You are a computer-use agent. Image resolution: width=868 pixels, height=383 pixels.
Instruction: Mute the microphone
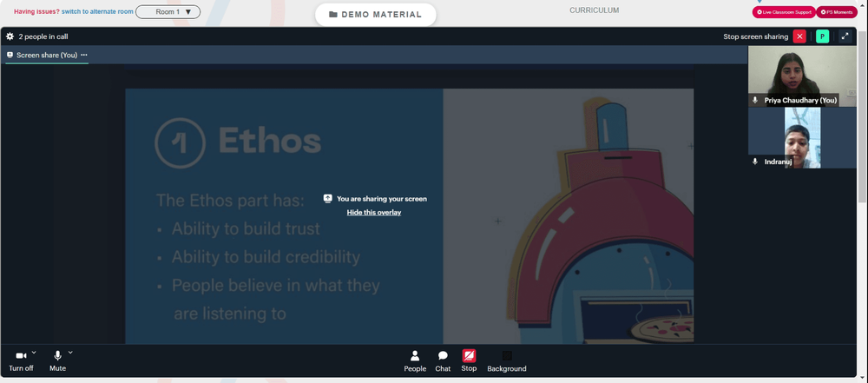[57, 360]
